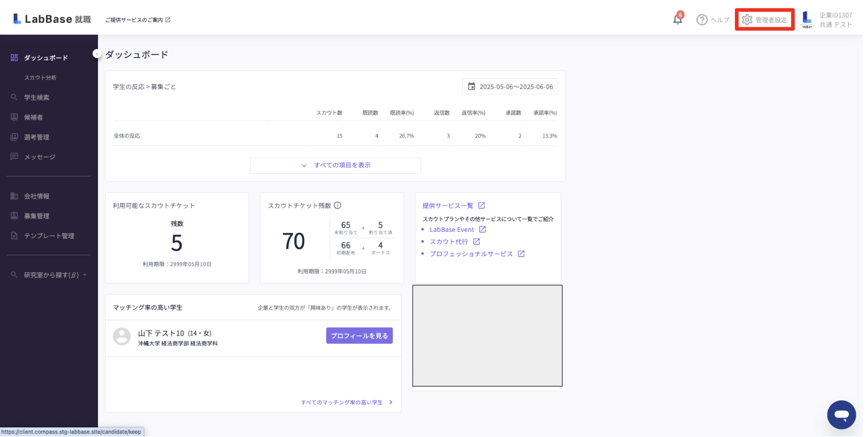Click the user avatar of 山下 テスト10
This screenshot has width=868, height=437.
[x=122, y=336]
